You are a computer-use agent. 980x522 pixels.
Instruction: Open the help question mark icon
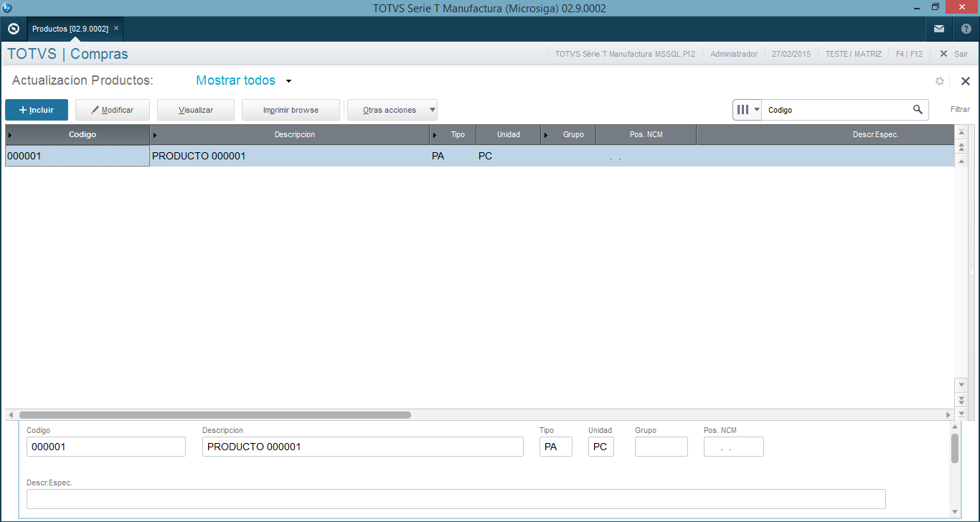pos(966,29)
